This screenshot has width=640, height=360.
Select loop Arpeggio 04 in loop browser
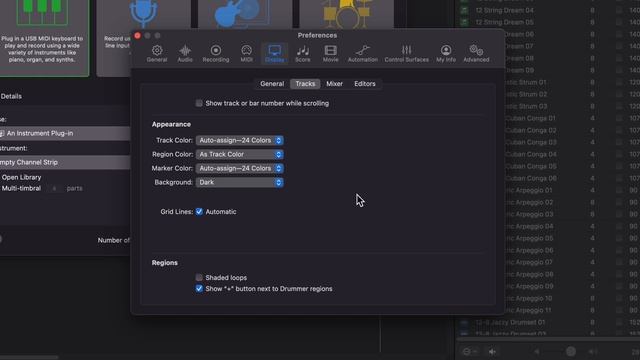[x=529, y=226]
